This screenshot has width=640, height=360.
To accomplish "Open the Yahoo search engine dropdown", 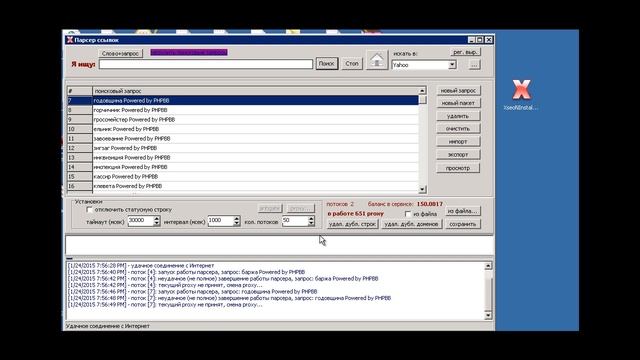I will click(x=452, y=64).
